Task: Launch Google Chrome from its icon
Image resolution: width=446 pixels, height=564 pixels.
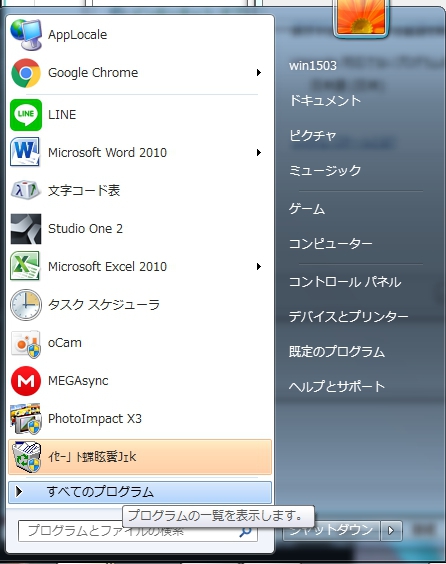Action: pos(26,73)
